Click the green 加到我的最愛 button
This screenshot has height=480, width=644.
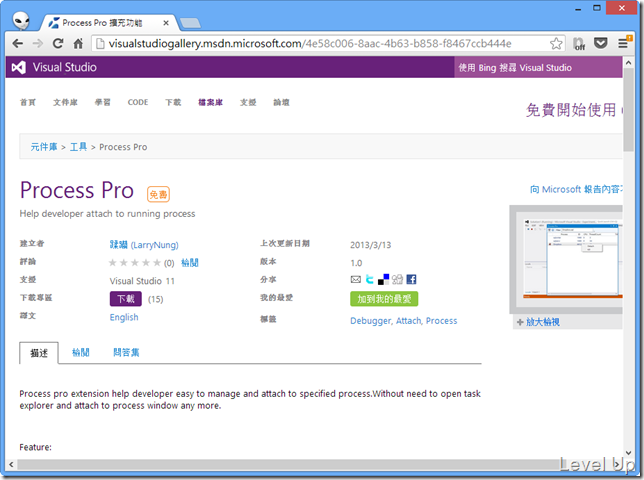click(x=384, y=299)
